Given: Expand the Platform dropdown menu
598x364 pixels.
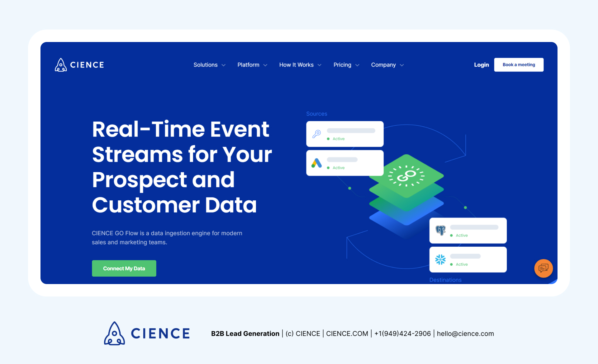Looking at the screenshot, I should (252, 64).
